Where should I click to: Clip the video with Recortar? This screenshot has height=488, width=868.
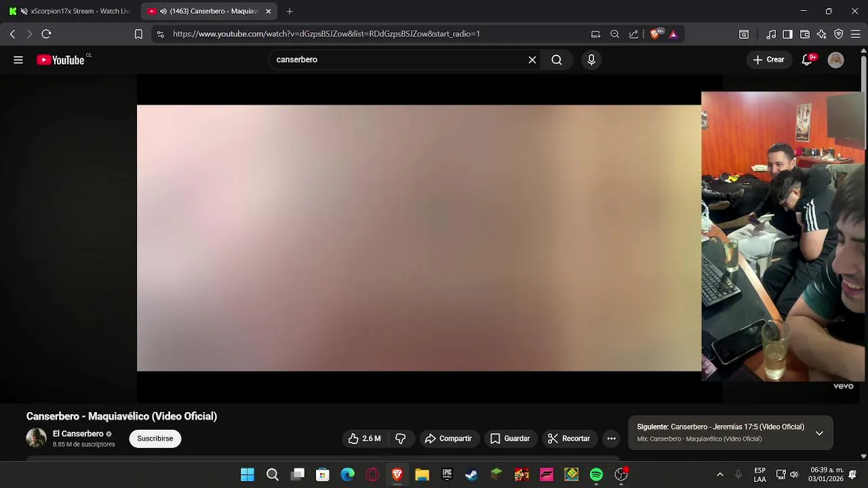click(569, 439)
